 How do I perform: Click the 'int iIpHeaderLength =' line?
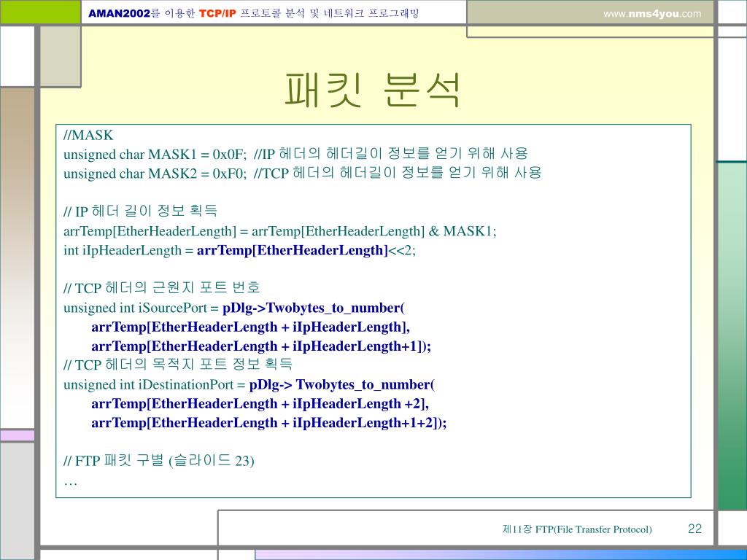[239, 251]
